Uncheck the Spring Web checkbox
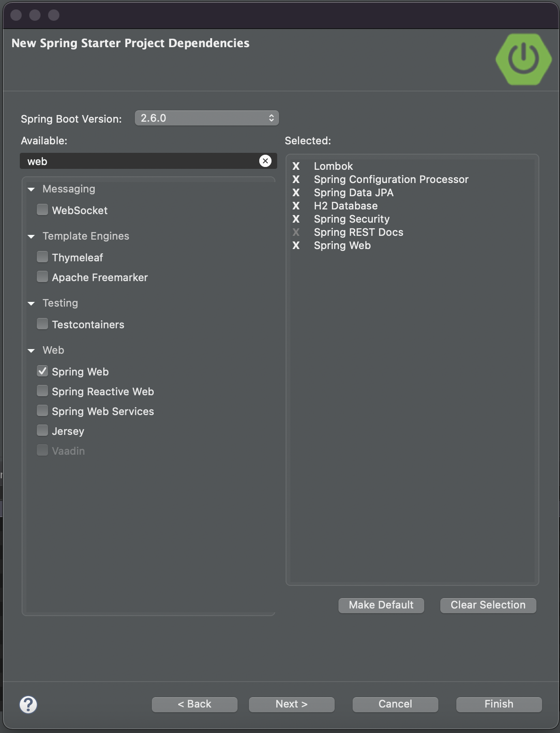The image size is (560, 733). [x=42, y=371]
